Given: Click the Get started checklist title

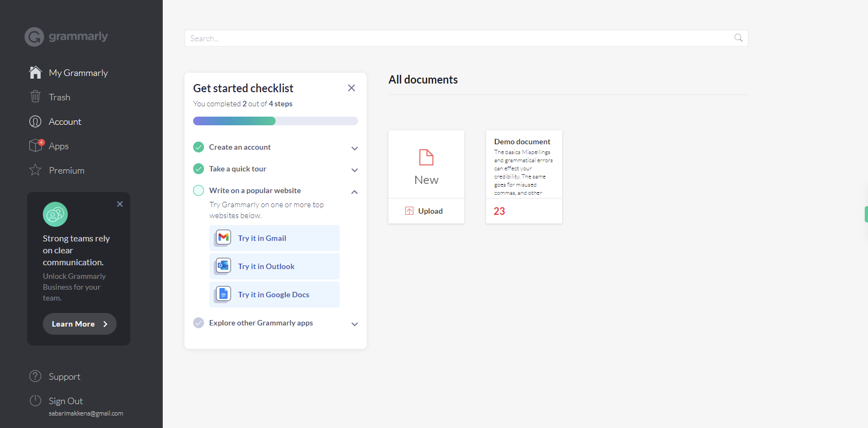Looking at the screenshot, I should (x=243, y=88).
